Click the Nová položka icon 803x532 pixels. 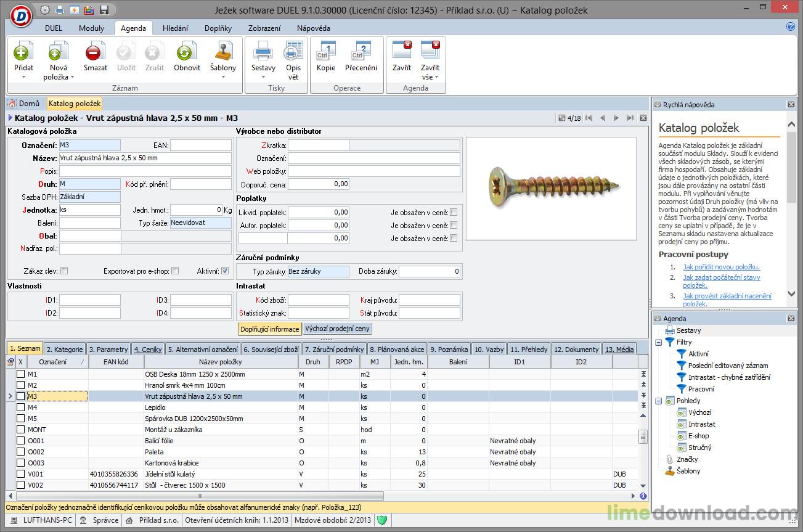click(59, 52)
